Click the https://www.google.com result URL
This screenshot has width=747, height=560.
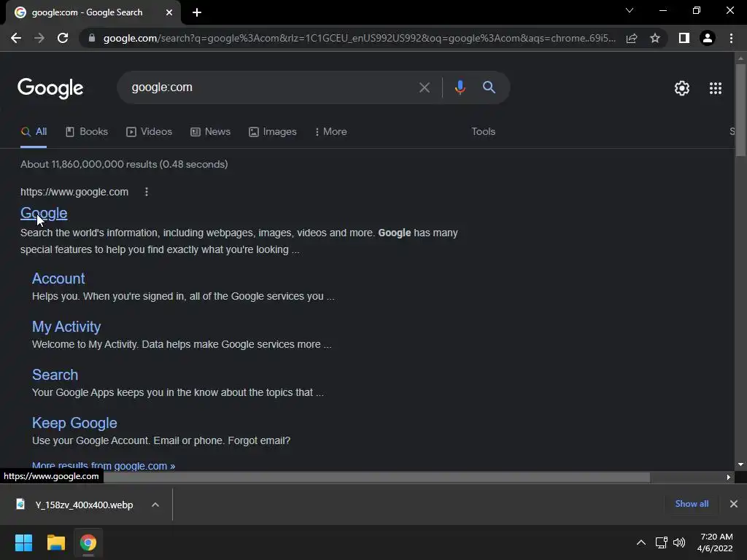click(74, 192)
